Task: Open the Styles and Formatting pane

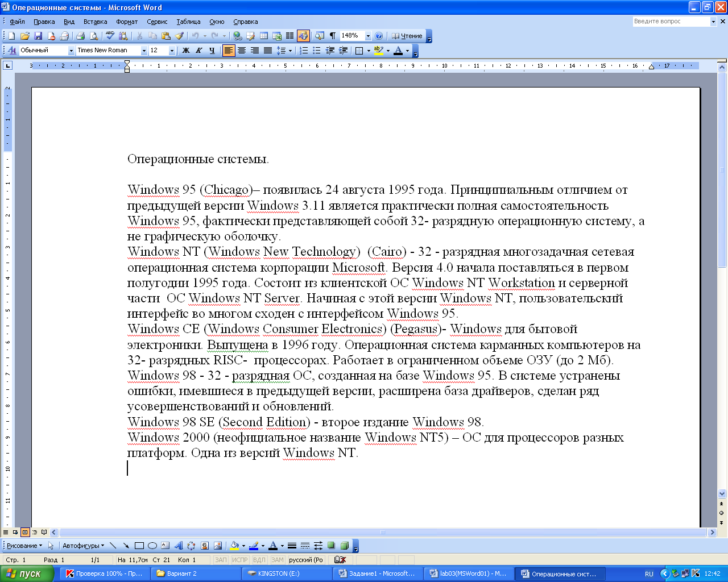Action: (x=12, y=51)
